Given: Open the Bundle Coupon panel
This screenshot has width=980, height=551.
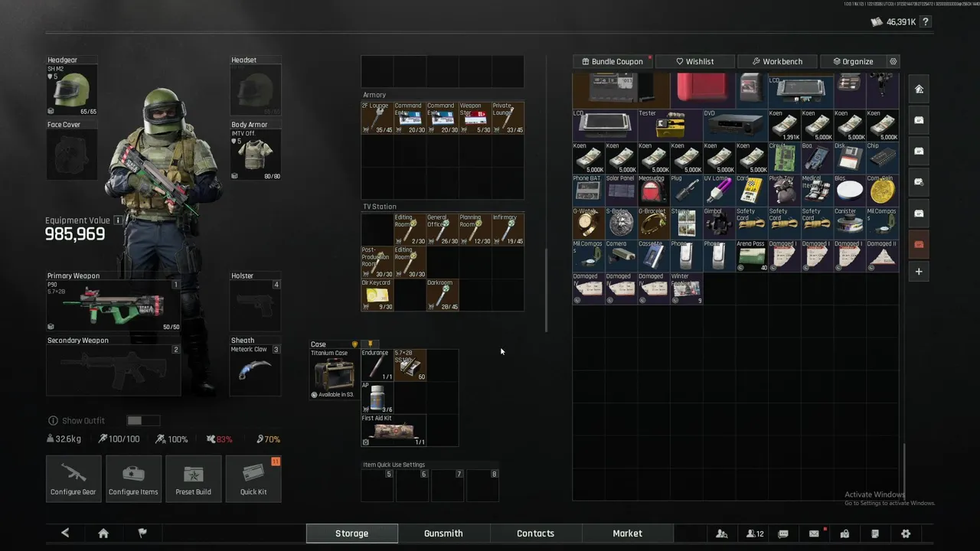Looking at the screenshot, I should [612, 61].
